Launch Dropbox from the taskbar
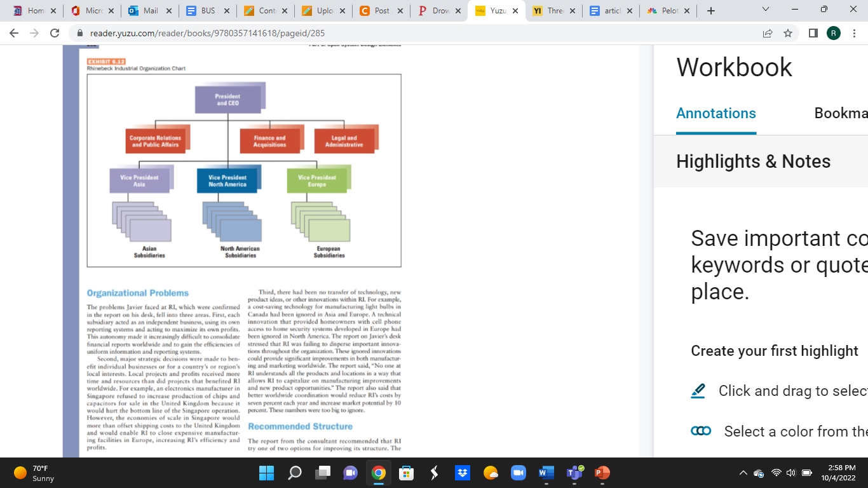This screenshot has height=488, width=868. click(x=463, y=473)
